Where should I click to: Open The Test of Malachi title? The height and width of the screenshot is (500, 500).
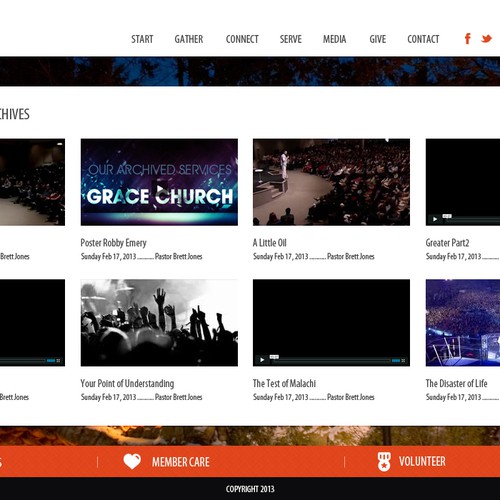click(x=284, y=383)
